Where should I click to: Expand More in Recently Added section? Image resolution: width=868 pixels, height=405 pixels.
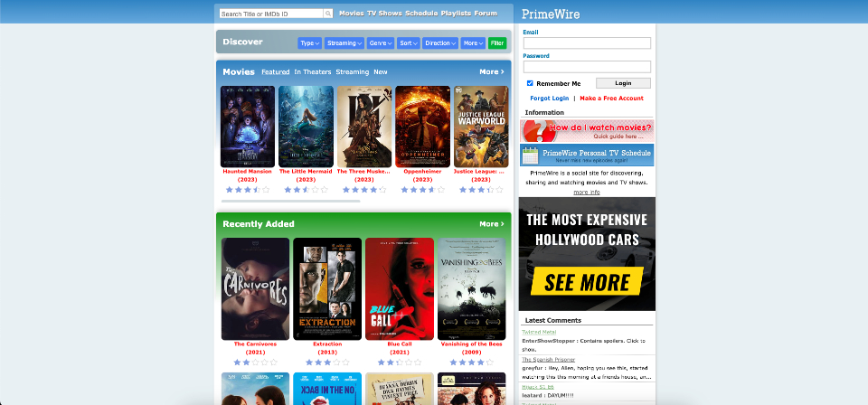pos(492,224)
